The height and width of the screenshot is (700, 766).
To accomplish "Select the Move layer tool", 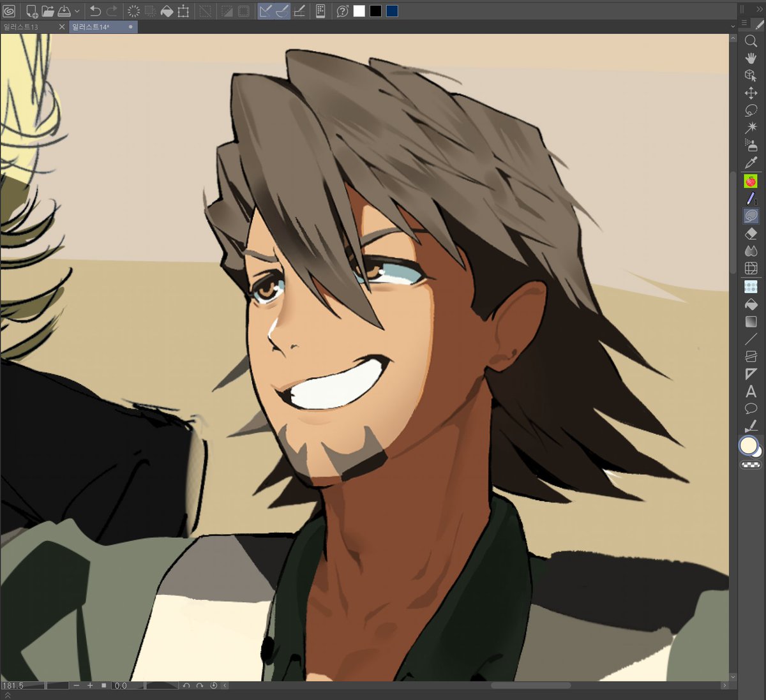I will pyautogui.click(x=751, y=93).
